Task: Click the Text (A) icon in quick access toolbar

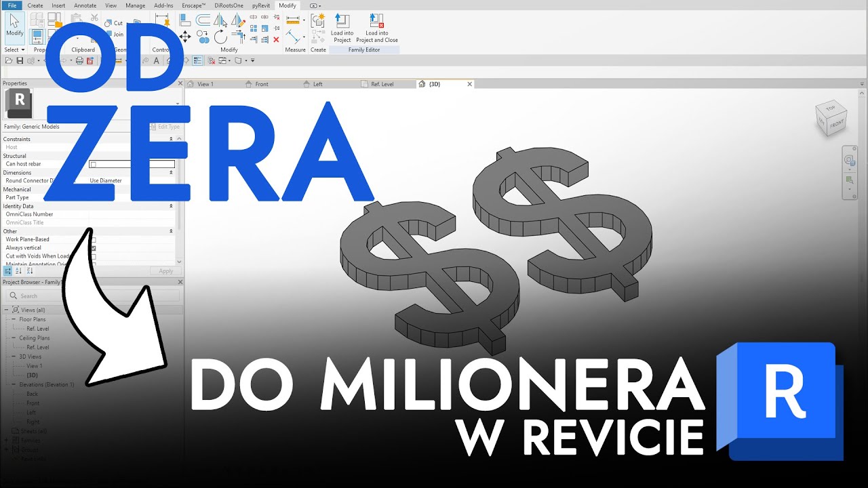Action: click(x=156, y=60)
